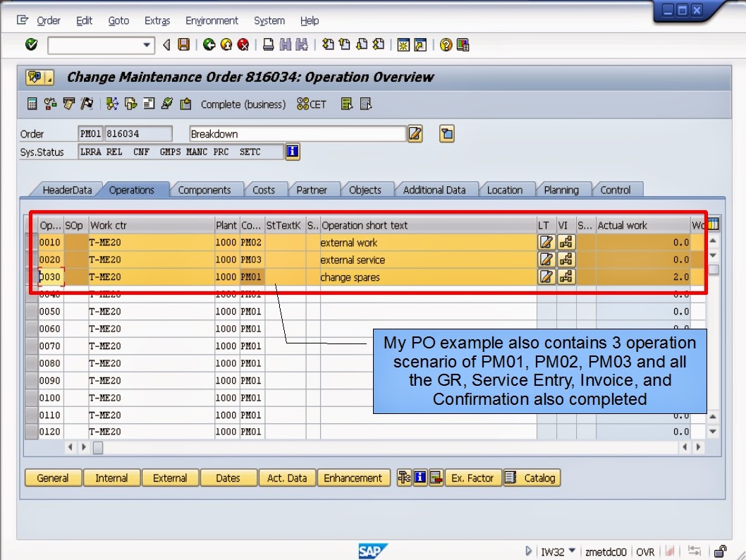Image resolution: width=746 pixels, height=560 pixels.
Task: Click the CET button in application toolbar
Action: pos(312,104)
